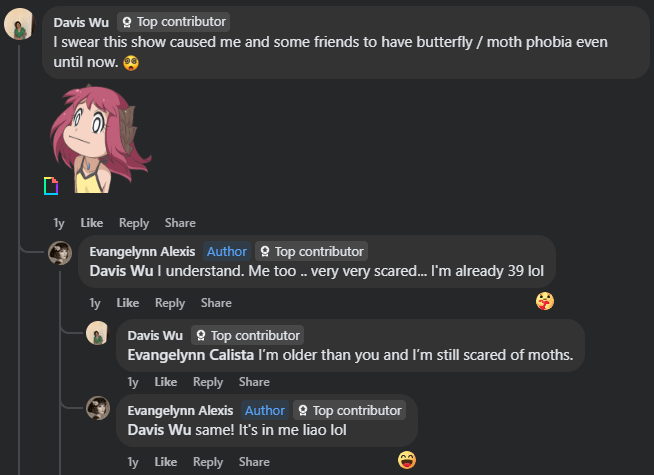Open Davis Wu's profile name on top comment
Image resolution: width=654 pixels, height=475 pixels.
[x=82, y=21]
